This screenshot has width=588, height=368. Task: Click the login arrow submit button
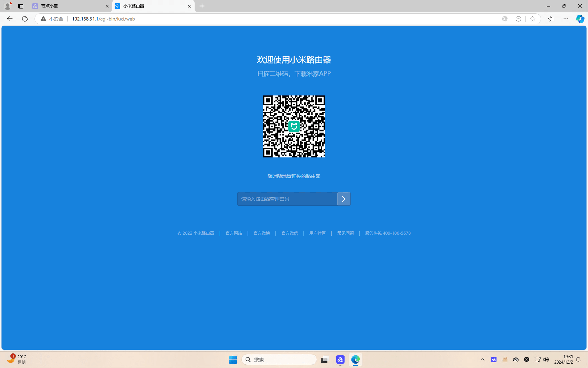[x=344, y=199]
